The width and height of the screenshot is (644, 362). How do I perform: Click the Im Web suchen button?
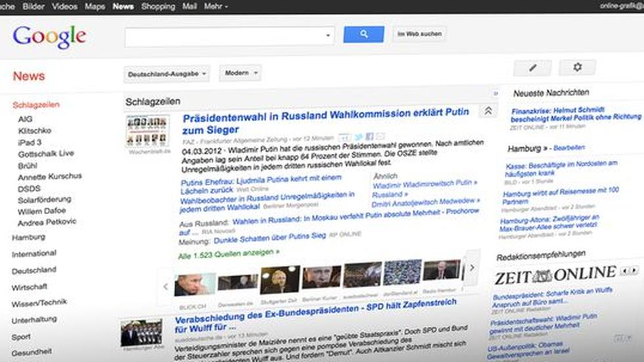point(419,34)
